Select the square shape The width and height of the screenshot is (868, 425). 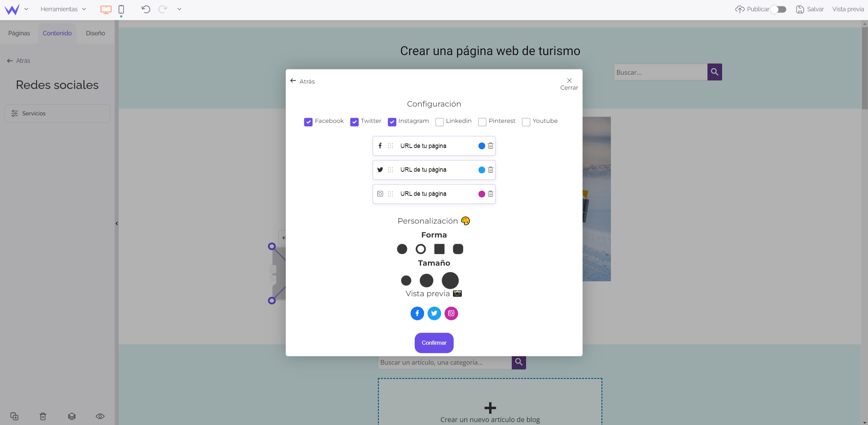click(439, 249)
